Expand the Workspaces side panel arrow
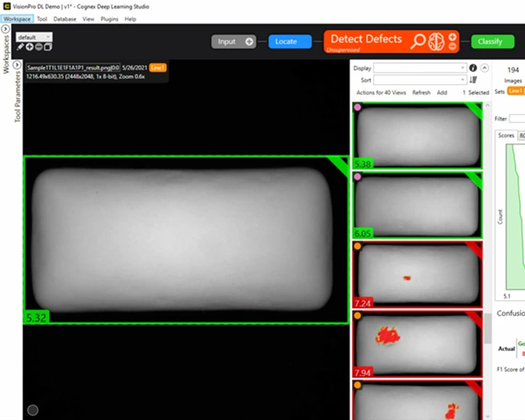Viewport: 525px width, 420px height. tap(5, 29)
